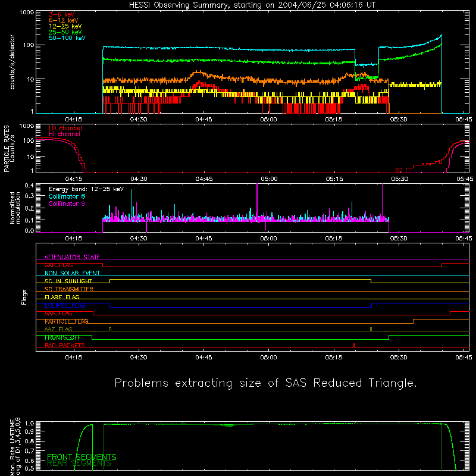The height and width of the screenshot is (476, 476).
Task: Click 05:15 tick under flags plot
Action: [x=334, y=358]
